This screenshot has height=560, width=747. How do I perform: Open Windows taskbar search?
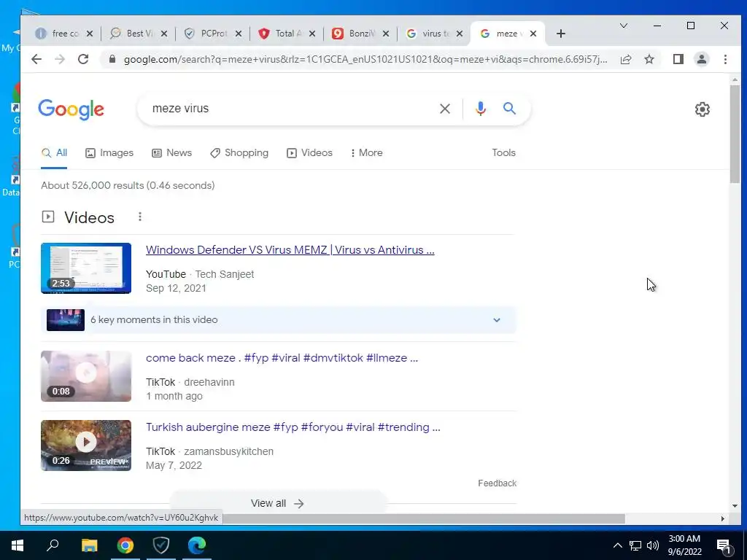click(x=53, y=545)
